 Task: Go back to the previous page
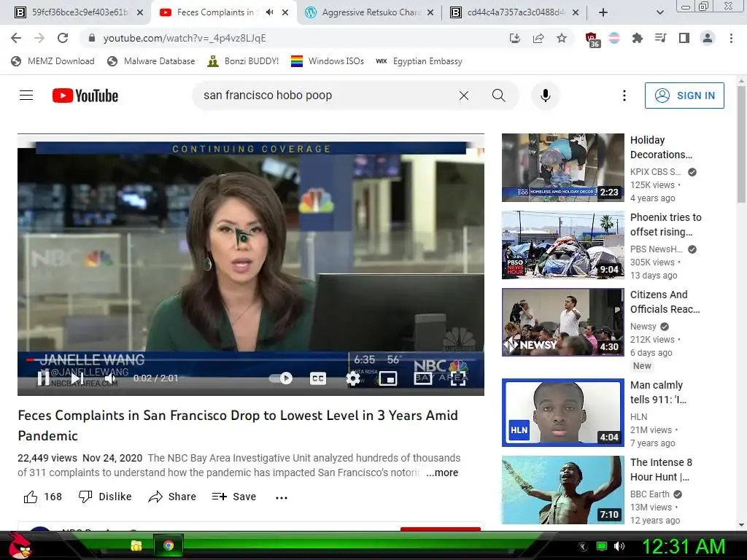pyautogui.click(x=16, y=38)
